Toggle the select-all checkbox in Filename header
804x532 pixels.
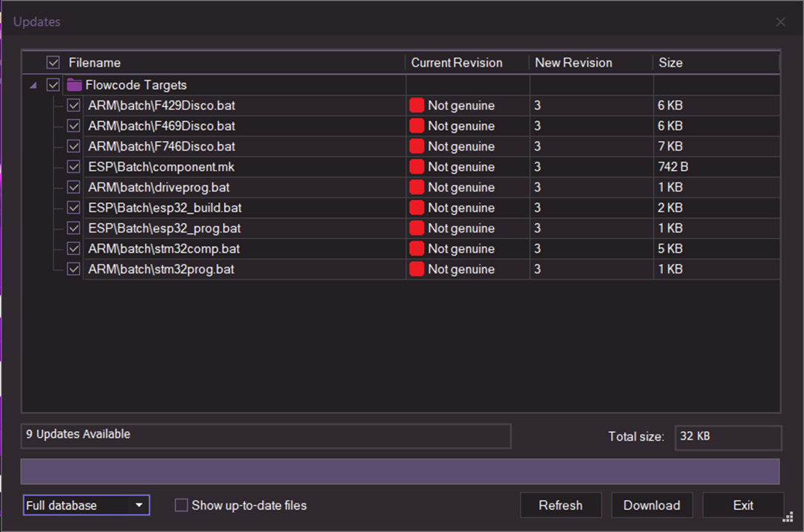pyautogui.click(x=52, y=63)
